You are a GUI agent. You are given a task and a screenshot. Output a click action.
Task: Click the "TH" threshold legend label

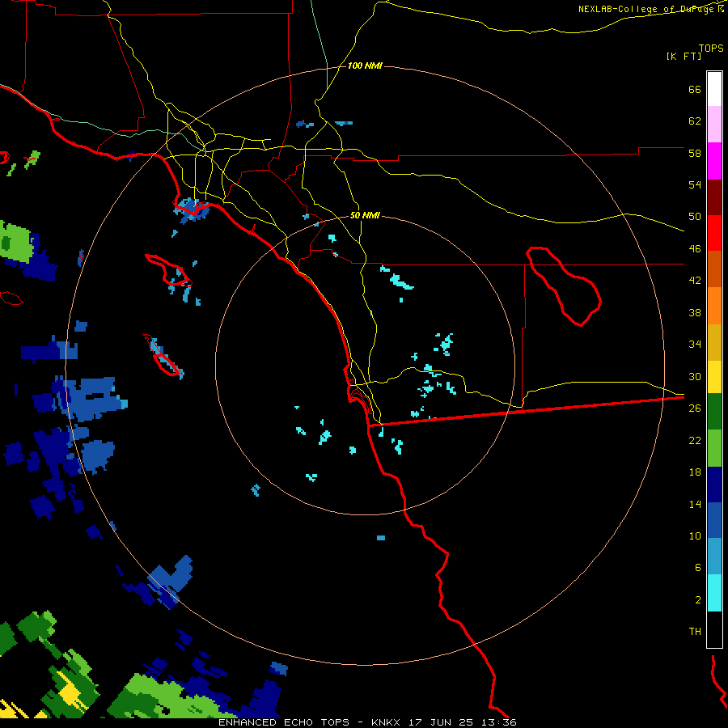pos(695,632)
